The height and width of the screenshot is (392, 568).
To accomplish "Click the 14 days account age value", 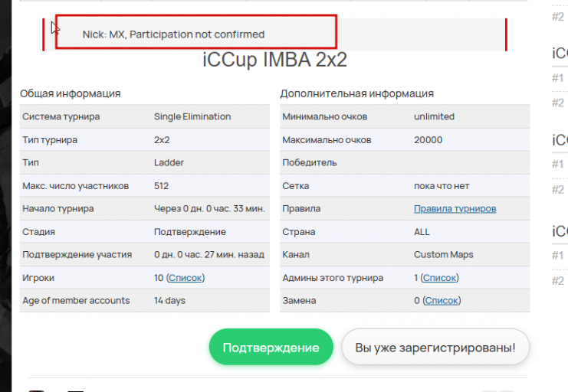I will (x=169, y=300).
